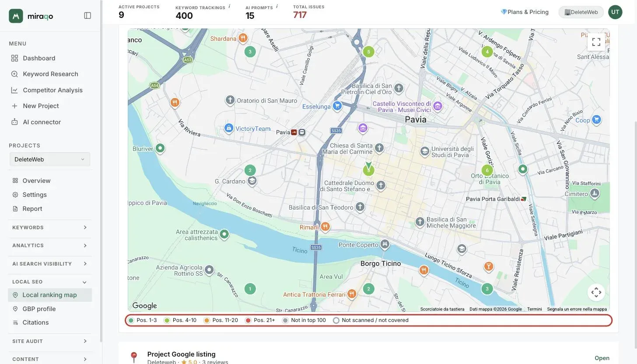The height and width of the screenshot is (364, 637).
Task: Click the Project Google listing title
Action: coord(181,354)
